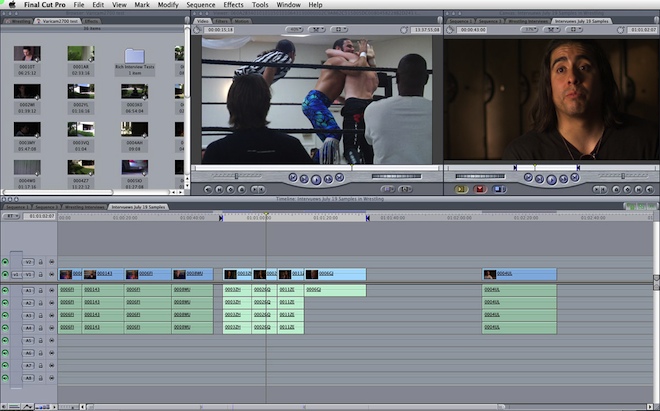
Task: Select the A6 destination track button
Action: coord(28,353)
